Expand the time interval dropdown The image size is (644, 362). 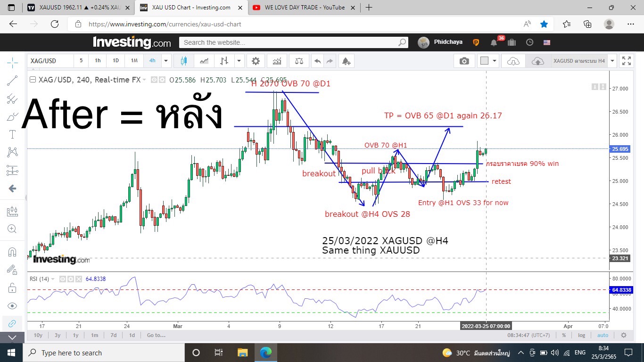(165, 61)
